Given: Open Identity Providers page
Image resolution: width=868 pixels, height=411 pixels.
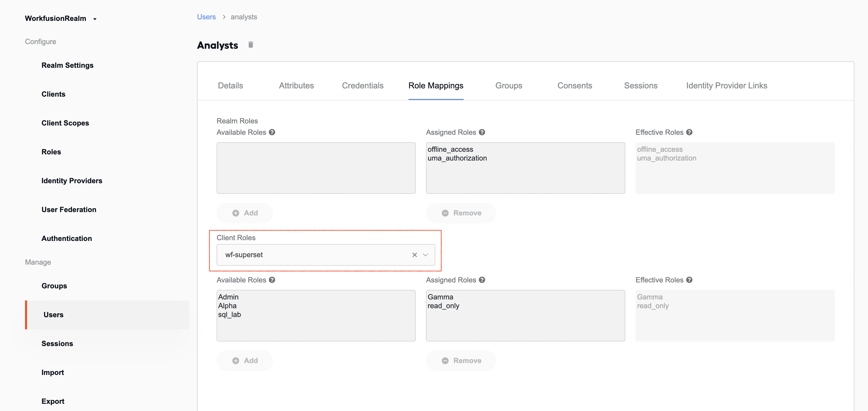Looking at the screenshot, I should pos(72,181).
